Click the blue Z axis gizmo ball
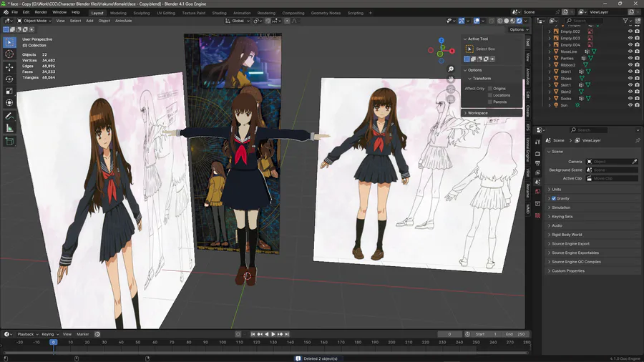Screen dimensions: 644x362 point(441,40)
